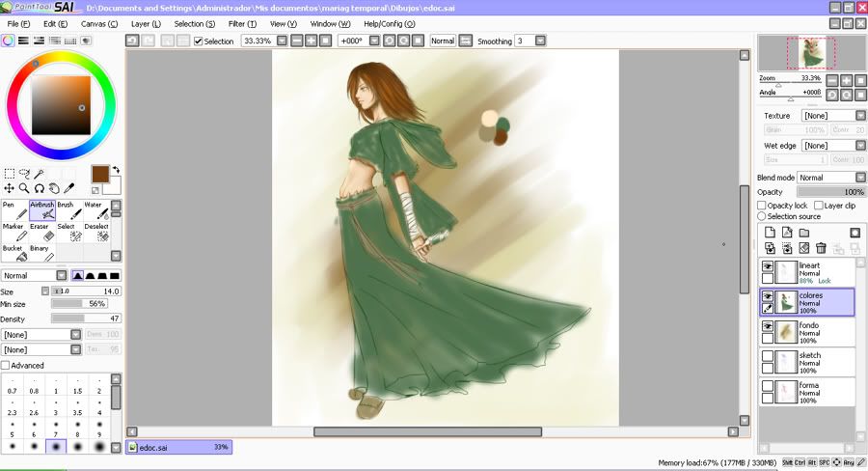868x471 pixels.
Task: Select the Binary pen tool
Action: click(42, 253)
